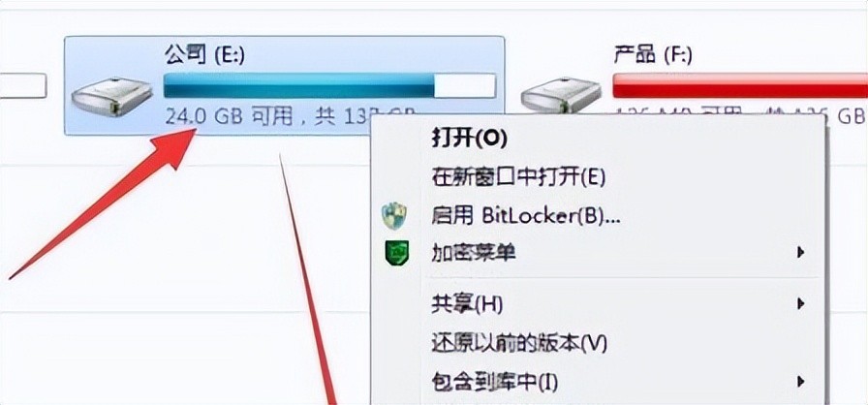Click the 产品 (F:) drive name label

pos(653,55)
